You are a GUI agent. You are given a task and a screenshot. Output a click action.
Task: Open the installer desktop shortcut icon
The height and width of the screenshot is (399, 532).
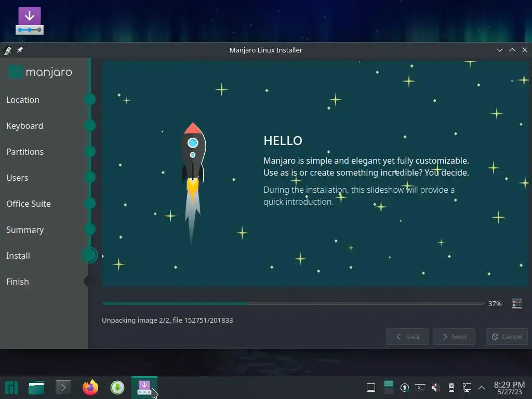pyautogui.click(x=30, y=21)
